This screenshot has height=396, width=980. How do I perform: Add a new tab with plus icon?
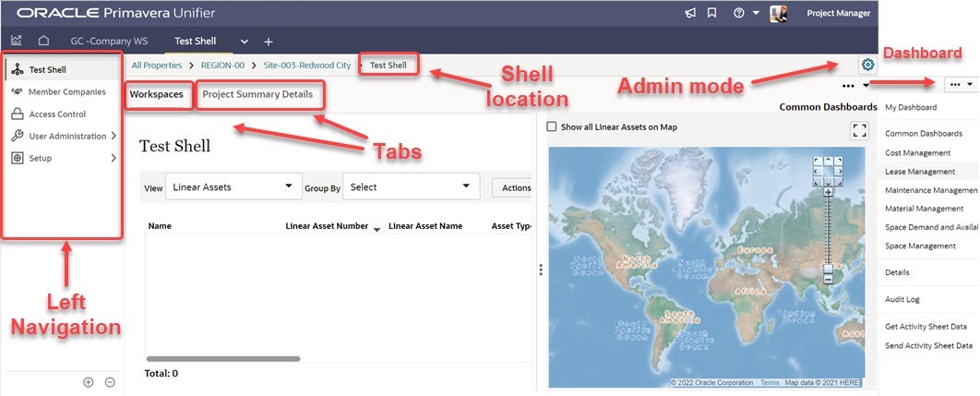click(x=269, y=42)
